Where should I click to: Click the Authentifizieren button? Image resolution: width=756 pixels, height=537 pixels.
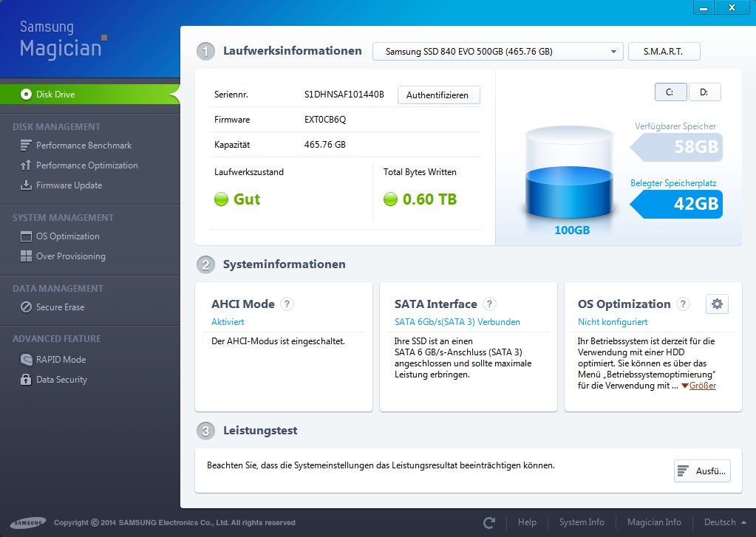tap(438, 95)
